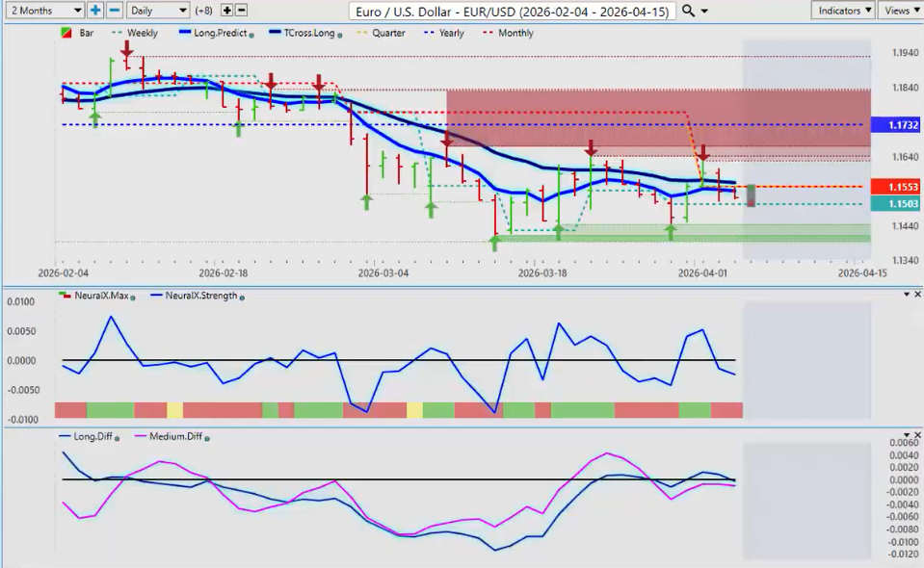Click the blue minus zoom-out button

pyautogui.click(x=114, y=10)
